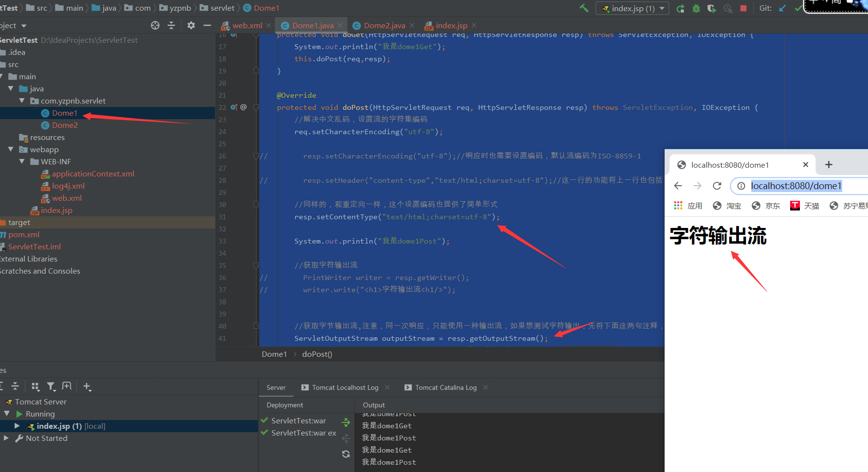This screenshot has width=868, height=472.
Task: Click the red Stop button in toolbar
Action: 743,8
